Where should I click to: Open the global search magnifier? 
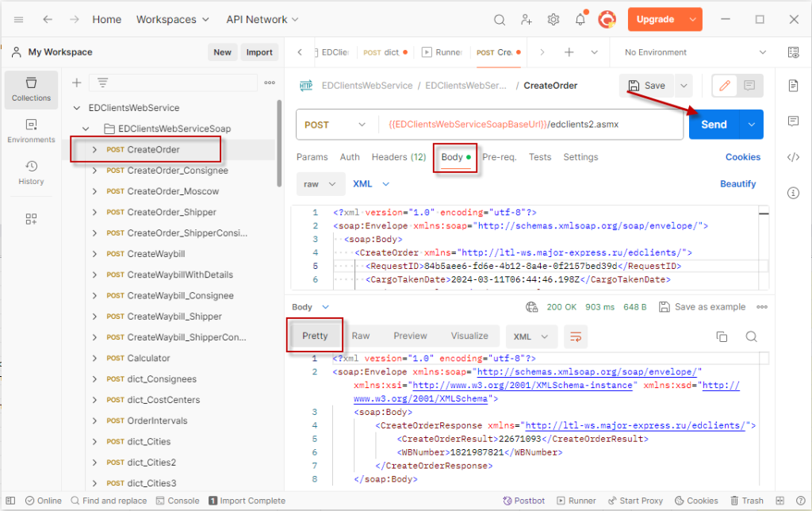[500, 20]
